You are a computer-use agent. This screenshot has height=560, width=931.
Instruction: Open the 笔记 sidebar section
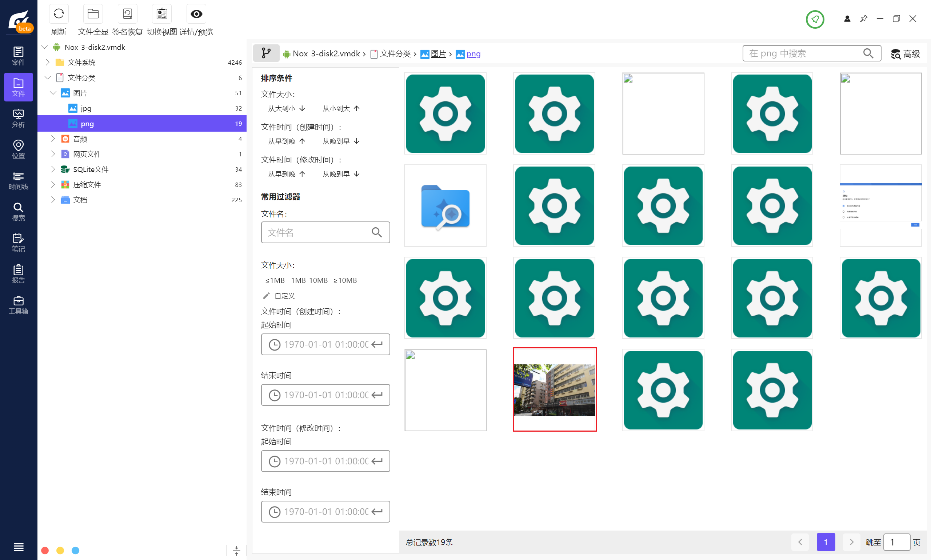[x=19, y=243]
